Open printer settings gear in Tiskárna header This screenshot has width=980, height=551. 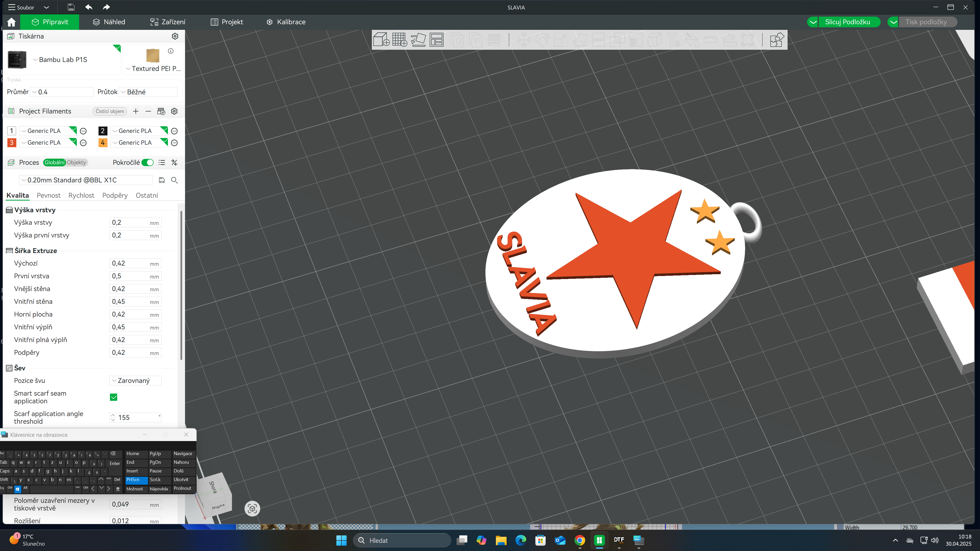point(175,36)
